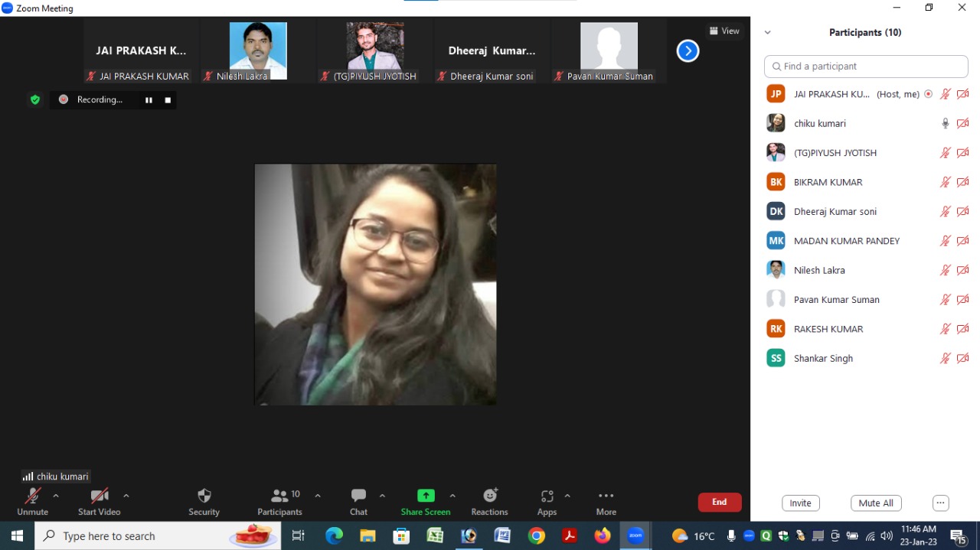Image resolution: width=980 pixels, height=550 pixels.
Task: Click the RK avatar for RAKESH KUMAR
Action: point(776,329)
